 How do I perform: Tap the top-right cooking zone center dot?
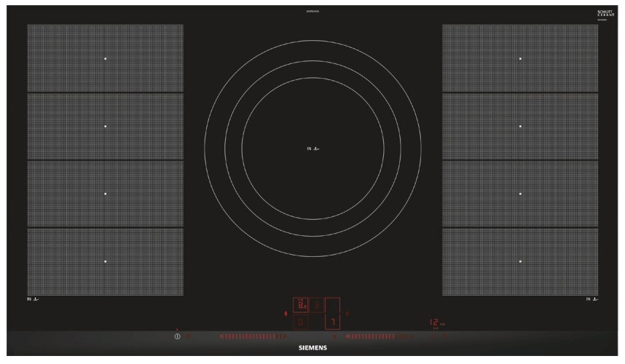(x=520, y=58)
